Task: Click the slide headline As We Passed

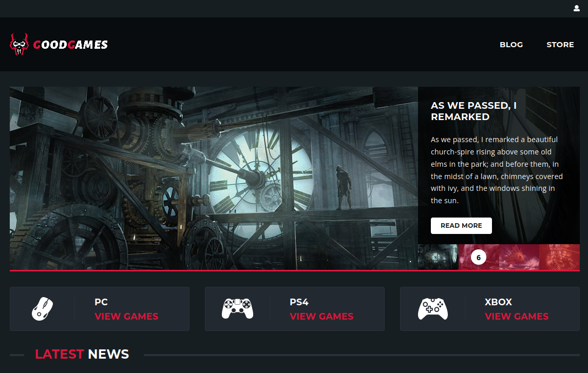Action: pyautogui.click(x=473, y=111)
